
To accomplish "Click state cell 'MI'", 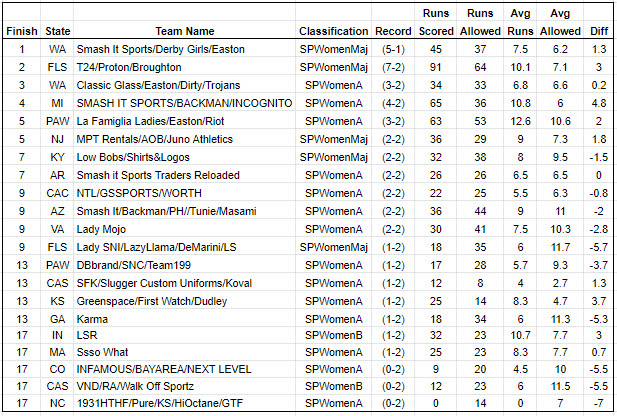I will tap(57, 103).
